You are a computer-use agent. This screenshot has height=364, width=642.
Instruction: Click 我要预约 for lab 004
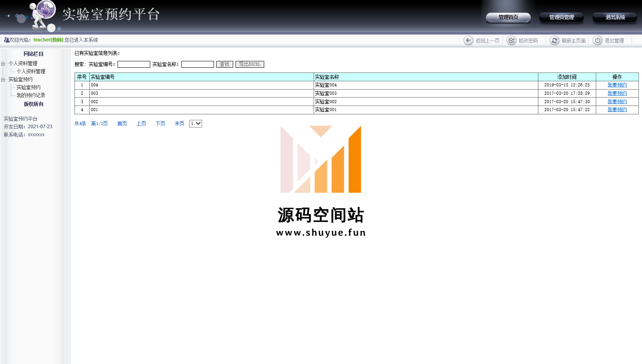click(617, 85)
